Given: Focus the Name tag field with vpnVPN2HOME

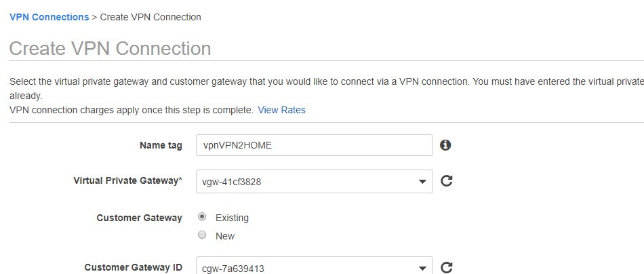Looking at the screenshot, I should (x=314, y=145).
